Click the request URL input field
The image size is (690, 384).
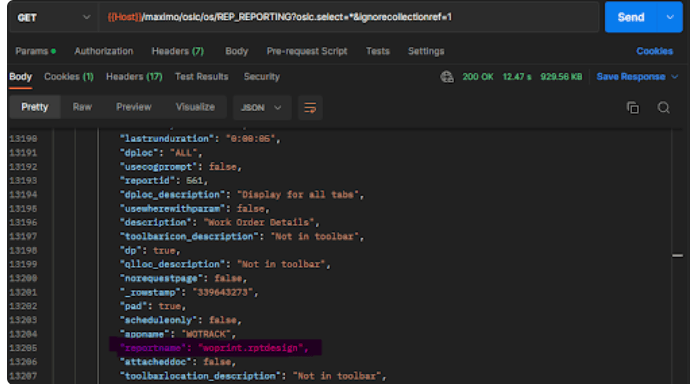click(349, 17)
